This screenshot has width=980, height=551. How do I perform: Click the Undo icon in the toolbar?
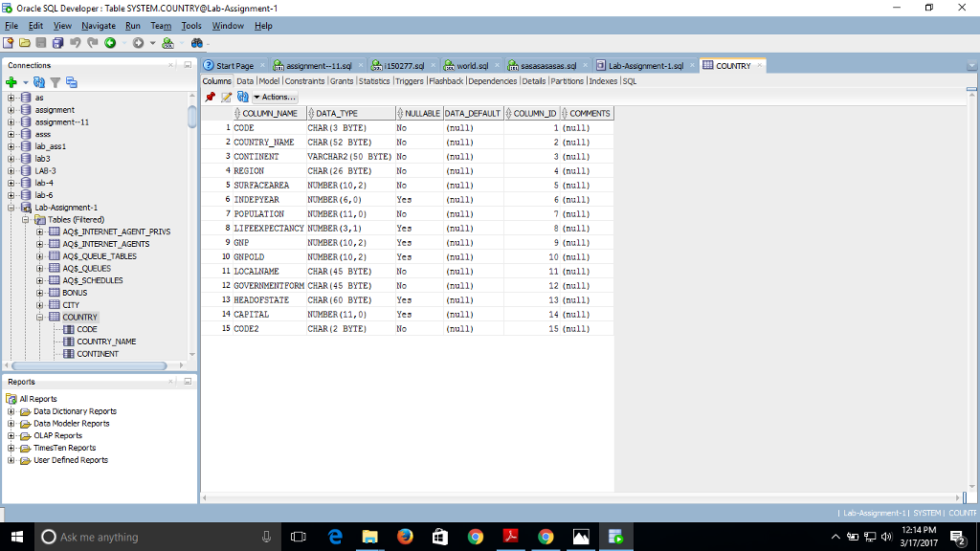[x=74, y=43]
